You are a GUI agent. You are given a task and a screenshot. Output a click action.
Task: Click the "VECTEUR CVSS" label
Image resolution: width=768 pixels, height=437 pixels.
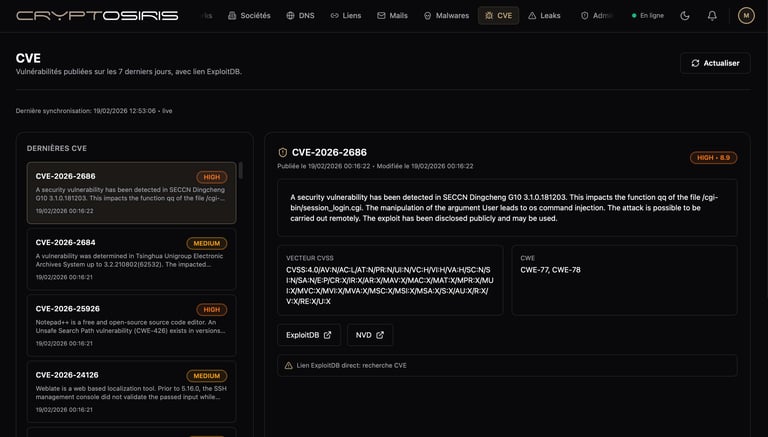(x=310, y=258)
